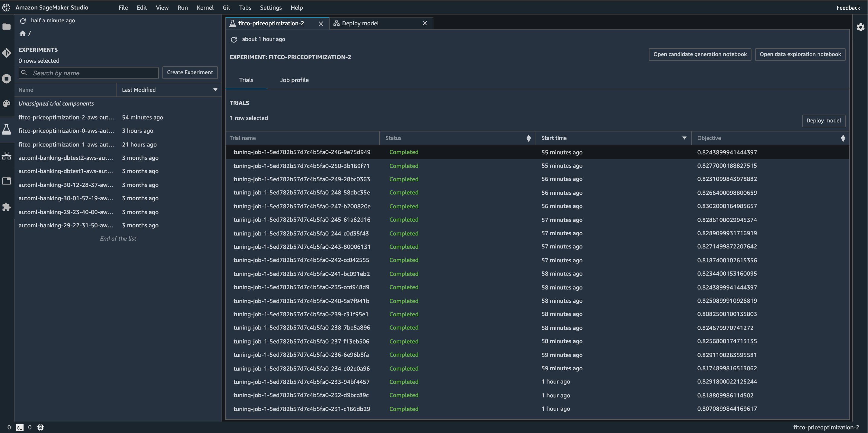The image size is (868, 433).
Task: Click Open candidate generation notebook button
Action: [700, 54]
